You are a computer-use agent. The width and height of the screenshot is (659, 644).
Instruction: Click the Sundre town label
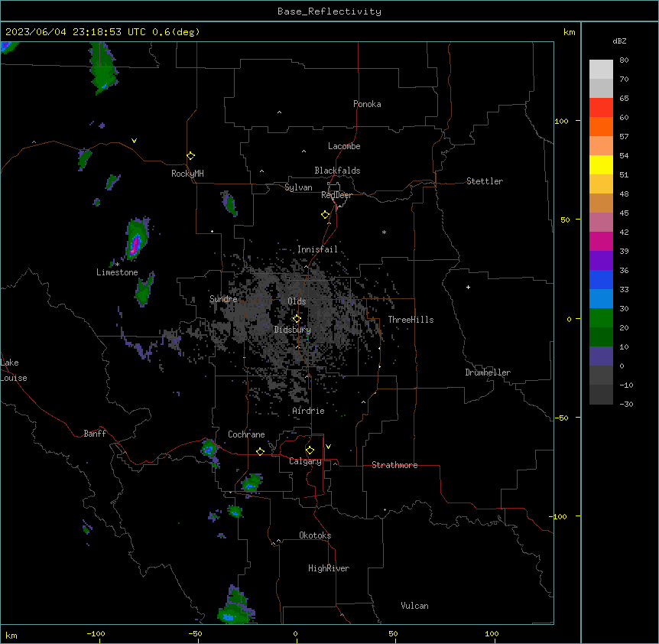click(223, 299)
